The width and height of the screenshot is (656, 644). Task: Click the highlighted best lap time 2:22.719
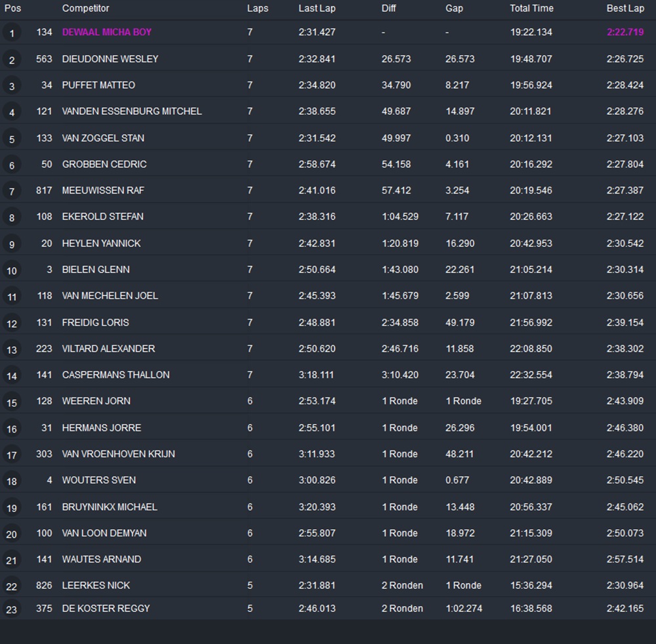(625, 32)
